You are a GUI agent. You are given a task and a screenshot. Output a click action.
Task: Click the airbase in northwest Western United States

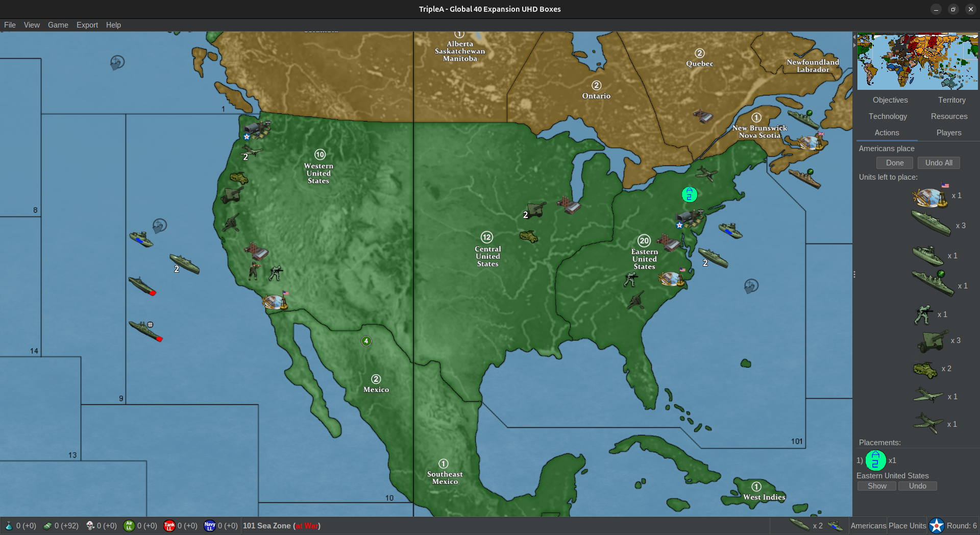pos(257,130)
